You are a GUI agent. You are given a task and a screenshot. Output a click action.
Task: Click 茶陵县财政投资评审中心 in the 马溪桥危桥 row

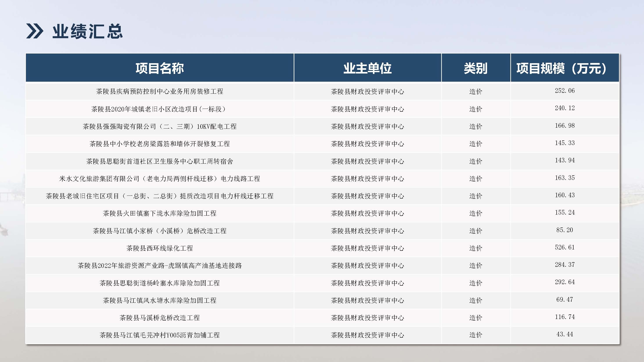[x=367, y=318]
